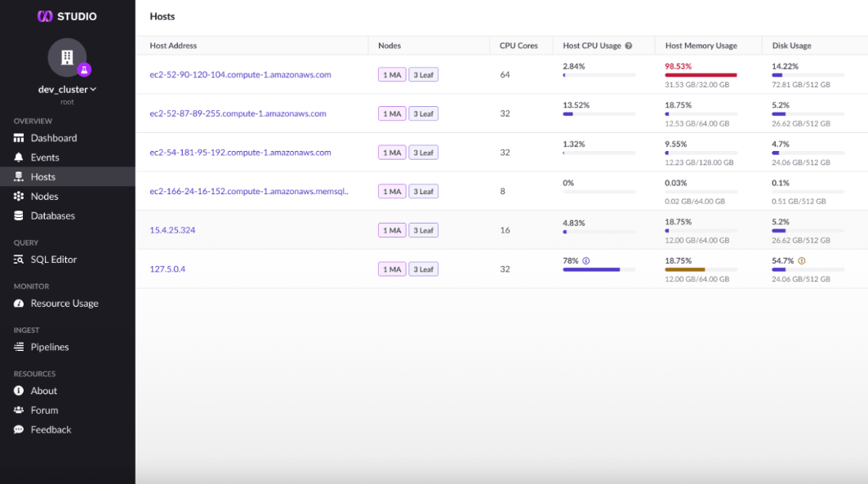Select Hosts in the sidebar
Image resolution: width=868 pixels, height=484 pixels.
tap(46, 176)
